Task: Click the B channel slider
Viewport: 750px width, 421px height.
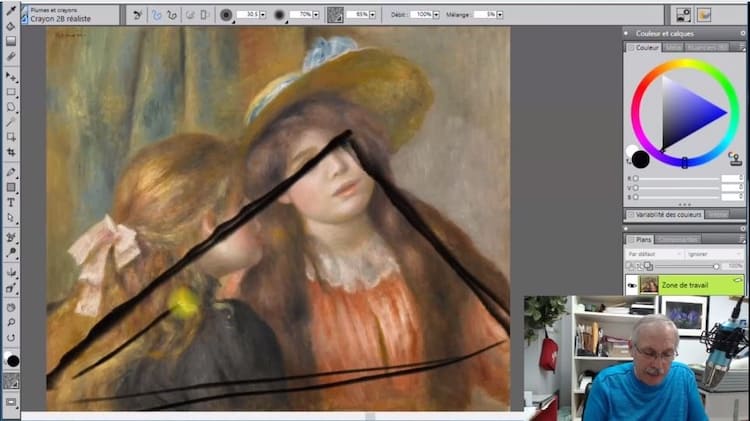Action: click(677, 197)
